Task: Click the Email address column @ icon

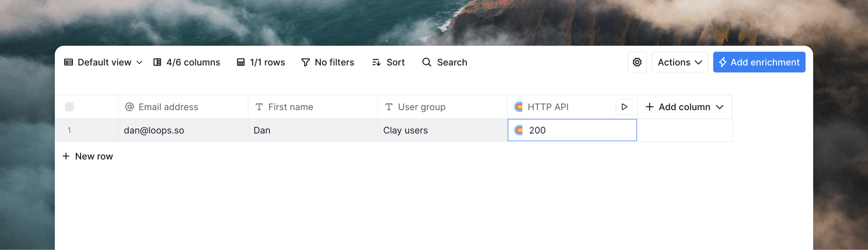Action: pos(129,107)
